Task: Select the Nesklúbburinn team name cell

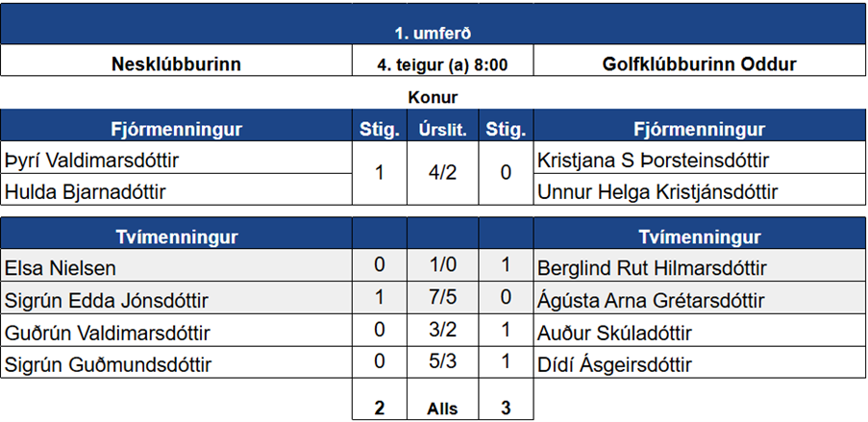Action: click(176, 65)
